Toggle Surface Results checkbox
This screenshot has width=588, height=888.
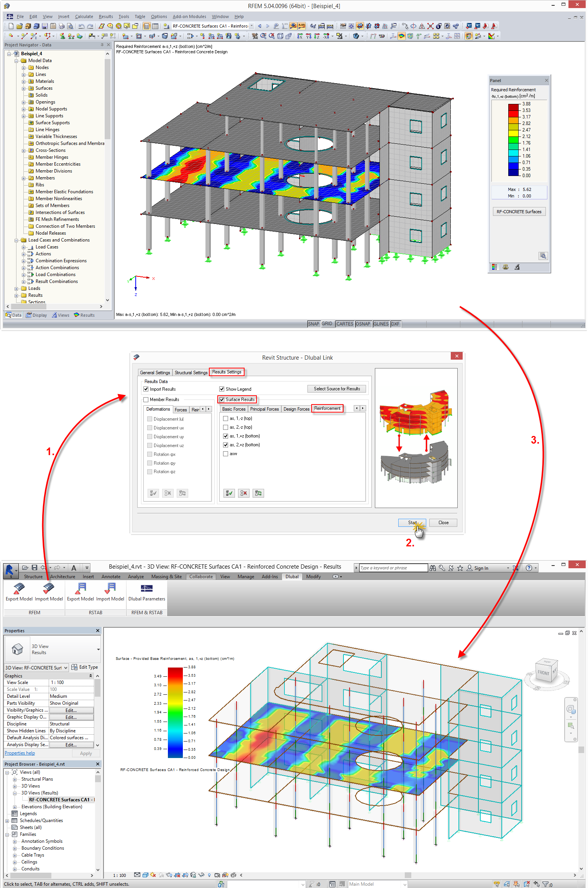pyautogui.click(x=222, y=400)
